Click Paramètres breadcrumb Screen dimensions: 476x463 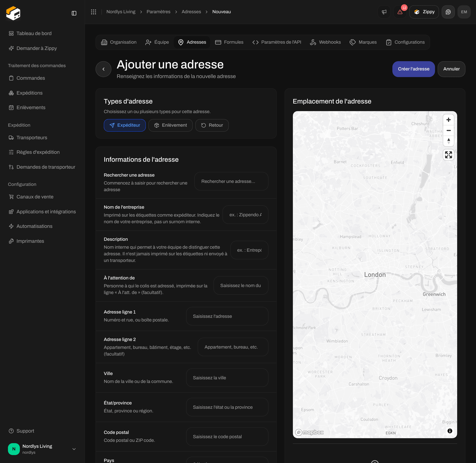pos(159,12)
